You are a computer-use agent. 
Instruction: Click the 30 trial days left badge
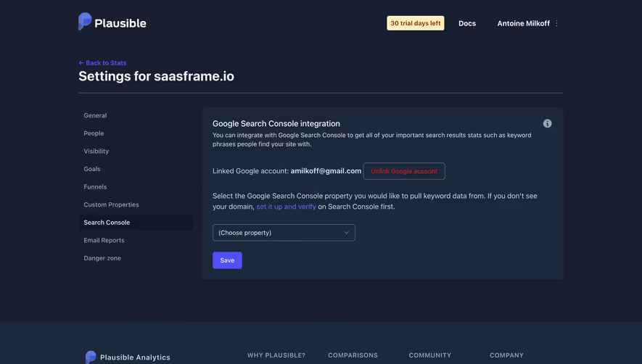(415, 23)
